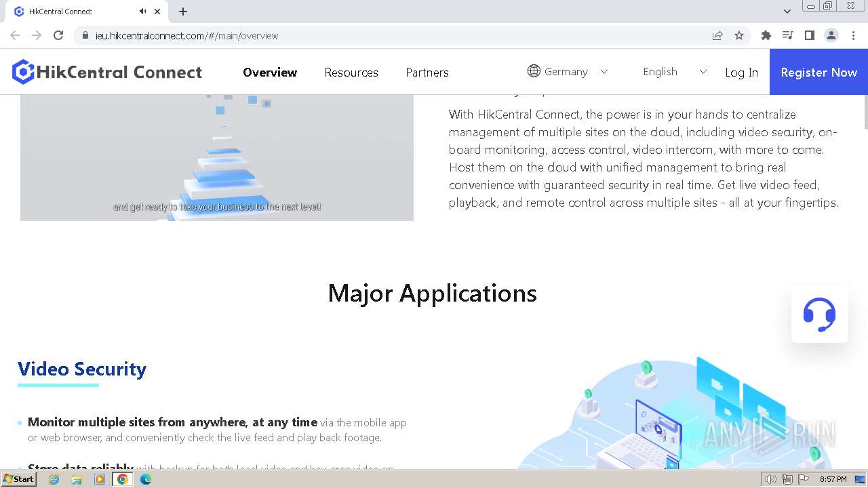The width and height of the screenshot is (868, 488).
Task: Open the tab search chevron
Action: (787, 12)
